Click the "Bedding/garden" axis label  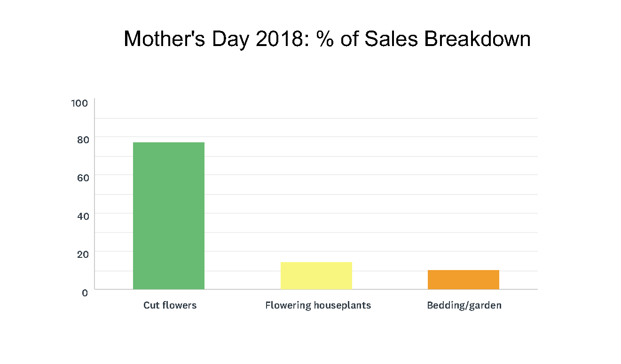464,305
